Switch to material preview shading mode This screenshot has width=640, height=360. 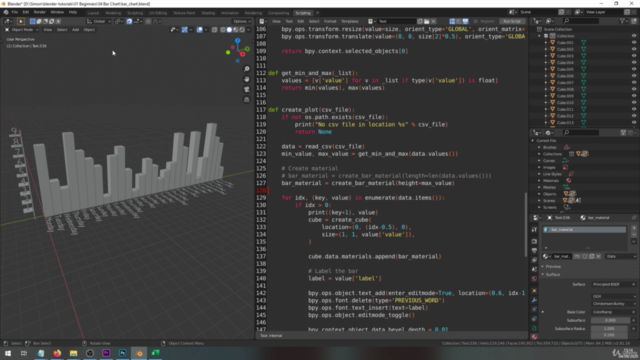point(236,29)
